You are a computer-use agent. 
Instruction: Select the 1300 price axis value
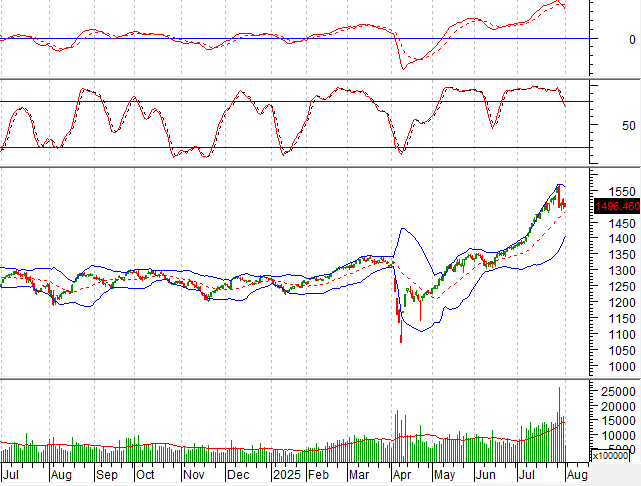click(x=622, y=271)
